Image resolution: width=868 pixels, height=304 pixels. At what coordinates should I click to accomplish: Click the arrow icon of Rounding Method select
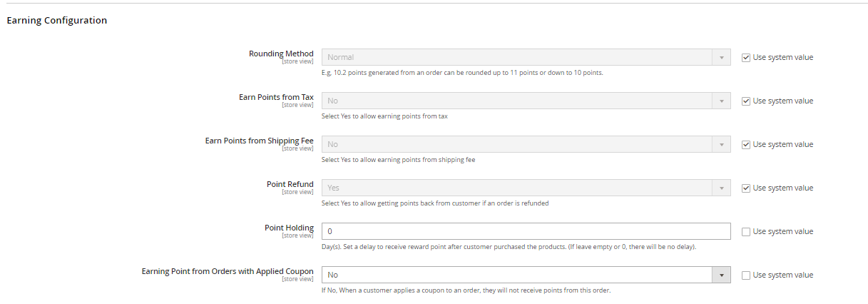tap(721, 57)
